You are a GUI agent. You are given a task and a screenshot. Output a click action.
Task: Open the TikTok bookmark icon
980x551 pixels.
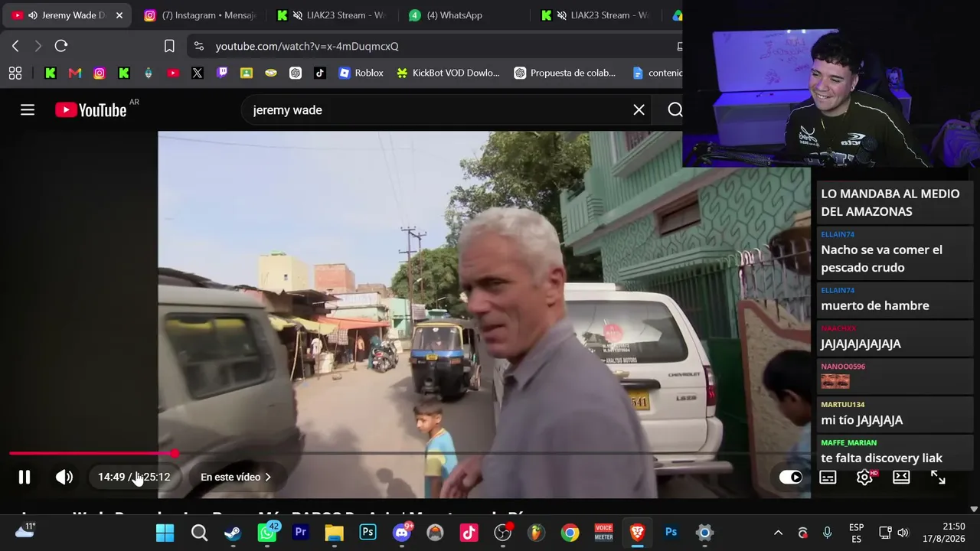(320, 73)
